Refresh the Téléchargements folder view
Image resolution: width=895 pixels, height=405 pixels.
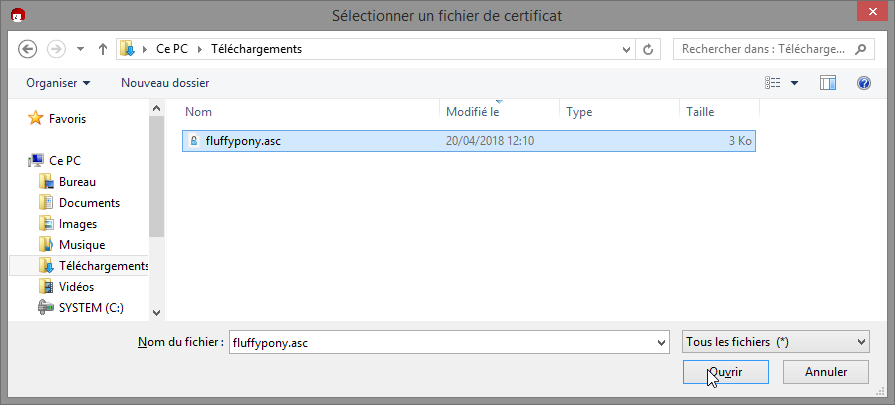(x=648, y=49)
